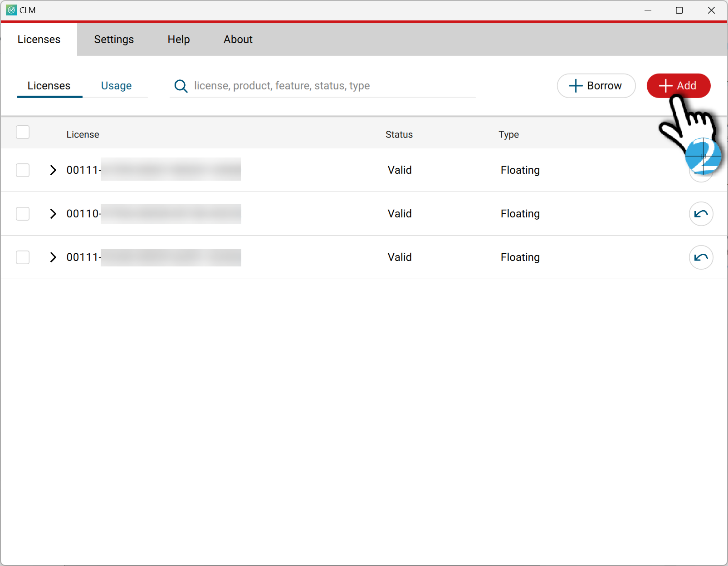Open the About tab
728x566 pixels.
(x=238, y=39)
